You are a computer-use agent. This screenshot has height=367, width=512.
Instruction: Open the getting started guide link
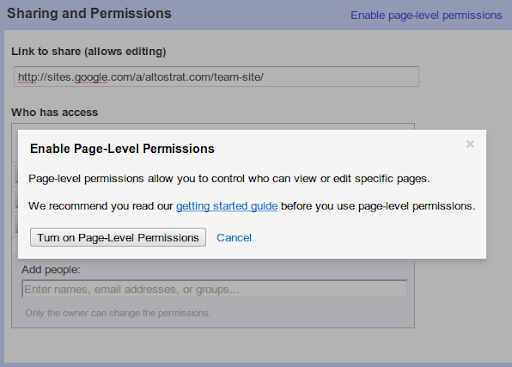[x=227, y=206]
